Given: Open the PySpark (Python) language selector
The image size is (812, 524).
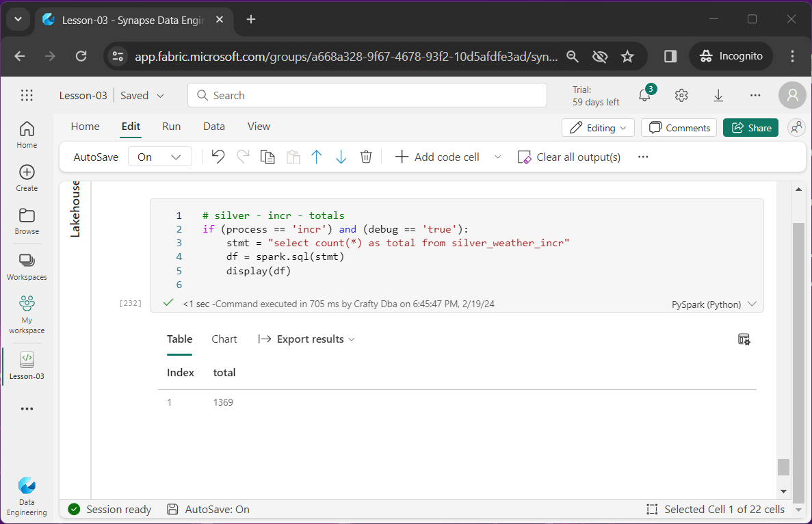Looking at the screenshot, I should pyautogui.click(x=713, y=304).
